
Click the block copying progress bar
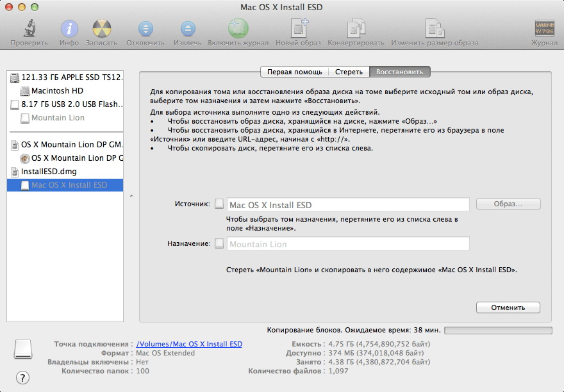(498, 330)
